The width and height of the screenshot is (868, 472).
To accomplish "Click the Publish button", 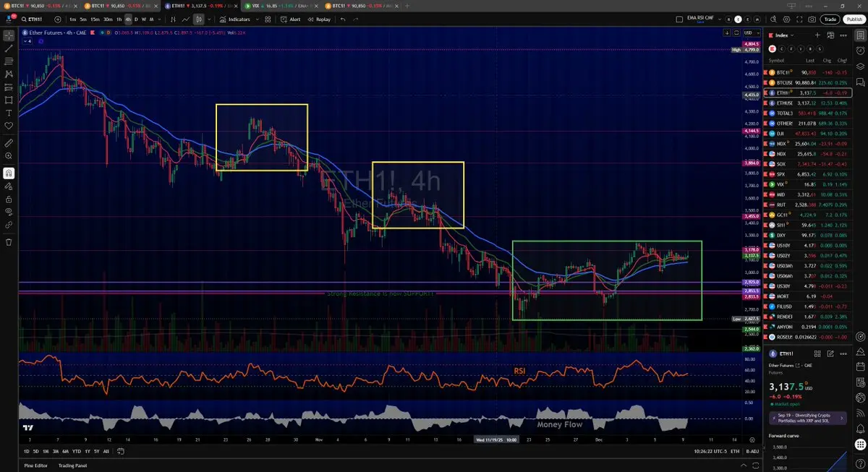I will [853, 20].
